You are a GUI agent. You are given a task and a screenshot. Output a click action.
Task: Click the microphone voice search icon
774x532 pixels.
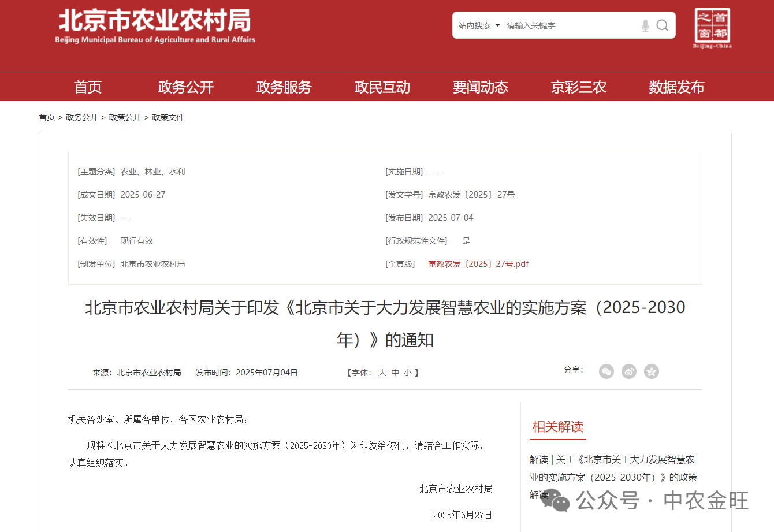(645, 25)
